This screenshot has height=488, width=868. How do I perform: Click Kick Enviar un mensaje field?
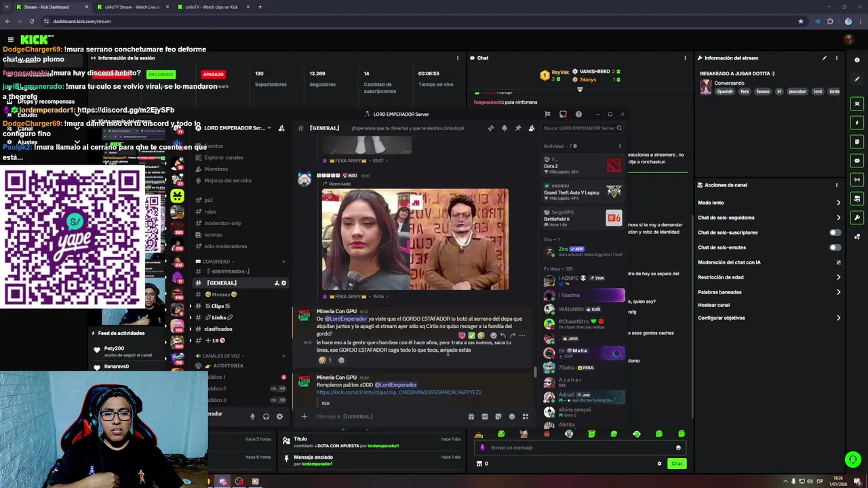[580, 447]
